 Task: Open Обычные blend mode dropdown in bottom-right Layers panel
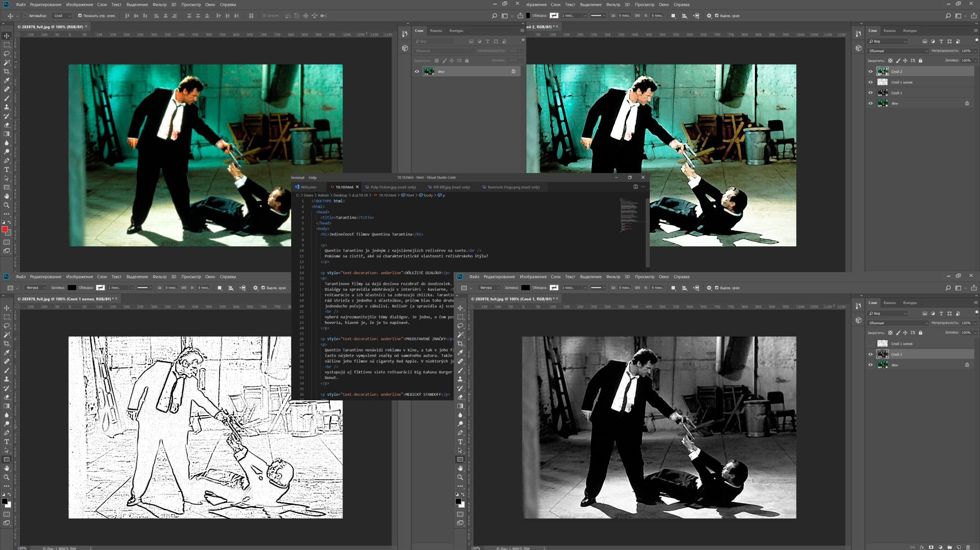pyautogui.click(x=898, y=323)
